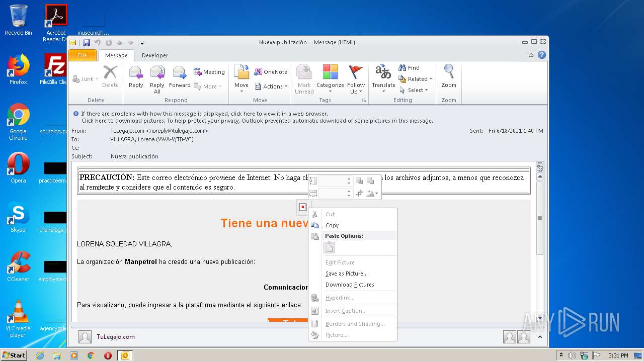Click info bar line to download pictures

(x=257, y=121)
